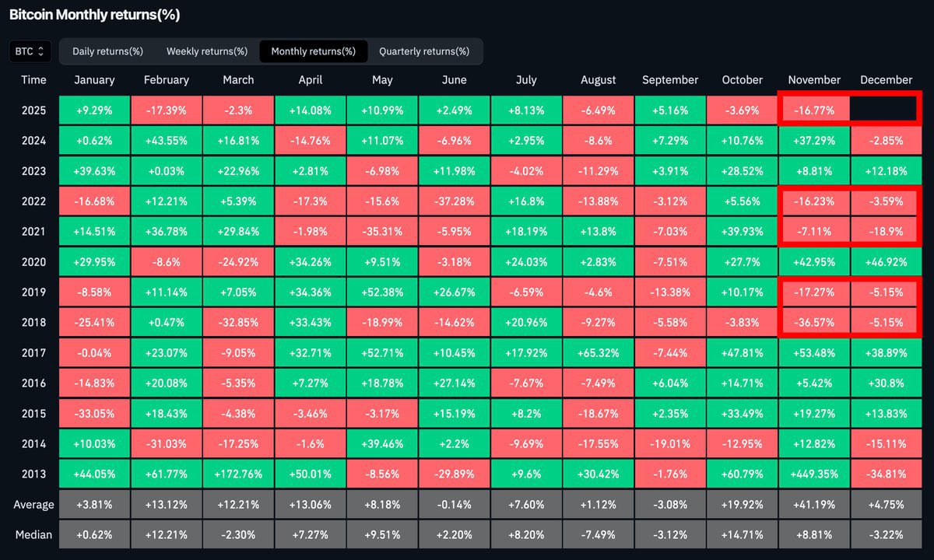Image resolution: width=934 pixels, height=560 pixels.
Task: Click the 2018 November cell -36.57%
Action: point(814,323)
